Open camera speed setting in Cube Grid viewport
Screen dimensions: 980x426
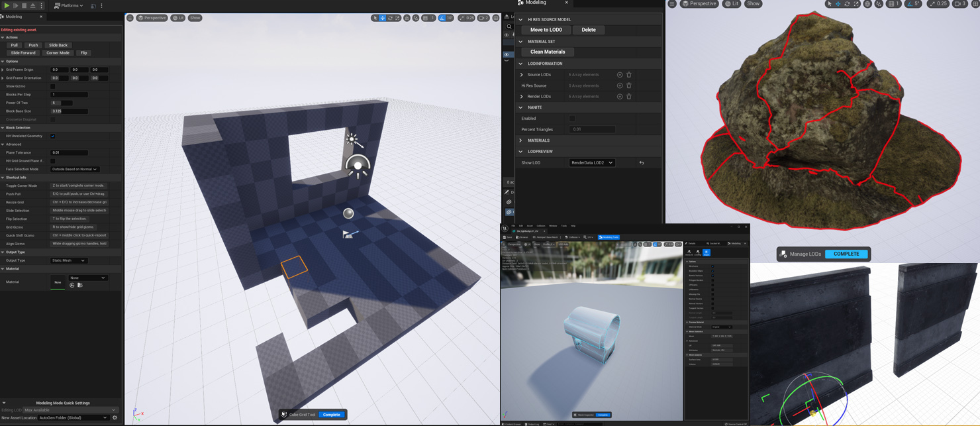click(x=483, y=18)
